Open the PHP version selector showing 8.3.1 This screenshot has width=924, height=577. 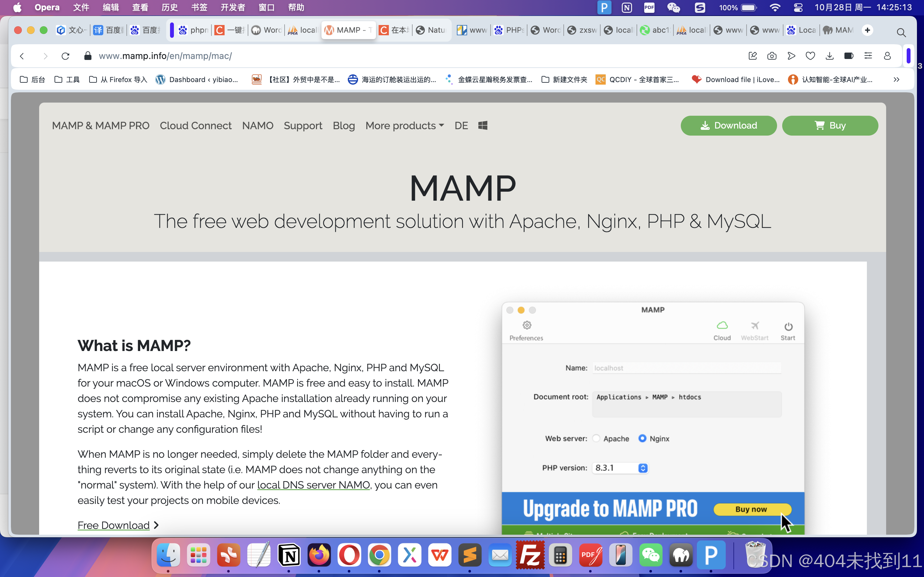coord(643,467)
